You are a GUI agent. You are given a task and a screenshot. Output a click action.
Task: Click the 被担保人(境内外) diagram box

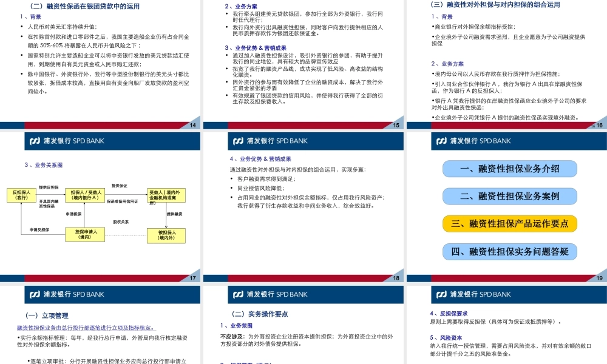click(166, 235)
